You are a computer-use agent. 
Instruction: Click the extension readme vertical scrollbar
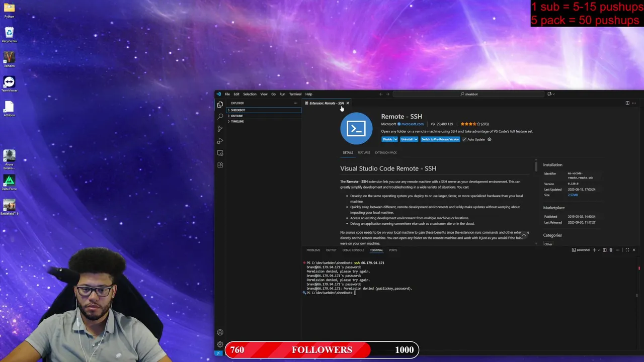[x=536, y=166]
